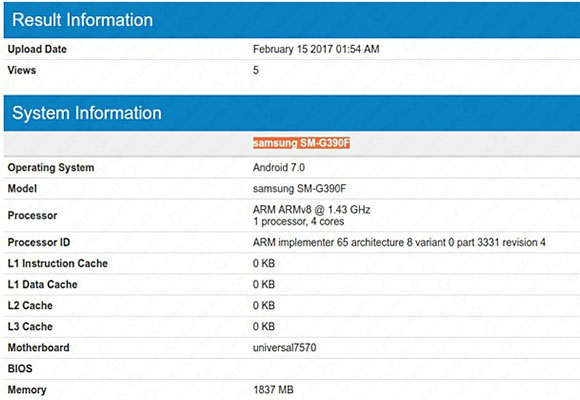Click 0 KB value for L2 Cache
The image size is (580, 400).
point(264,306)
